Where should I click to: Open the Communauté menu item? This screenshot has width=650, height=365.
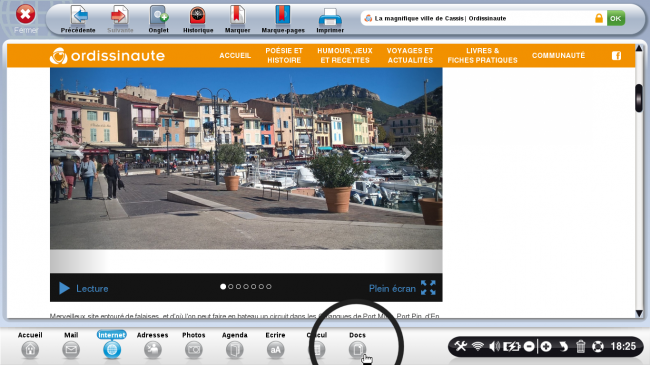tap(558, 55)
